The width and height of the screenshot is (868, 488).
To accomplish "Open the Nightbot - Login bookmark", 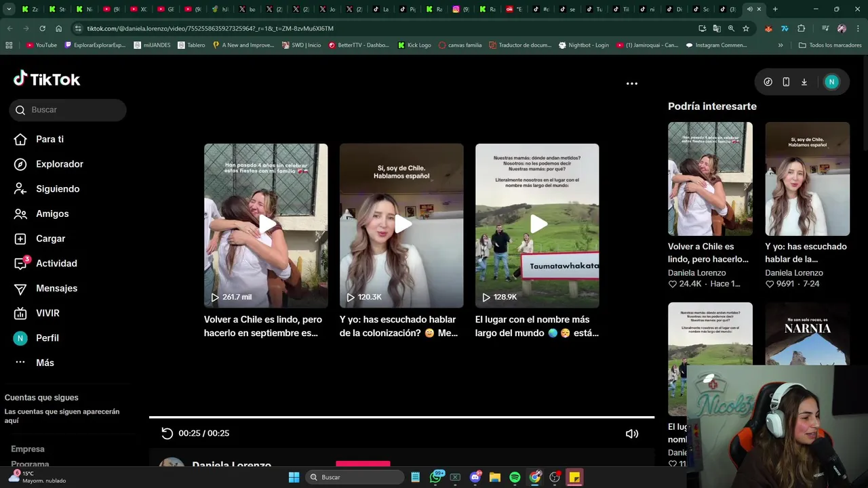I will (583, 45).
